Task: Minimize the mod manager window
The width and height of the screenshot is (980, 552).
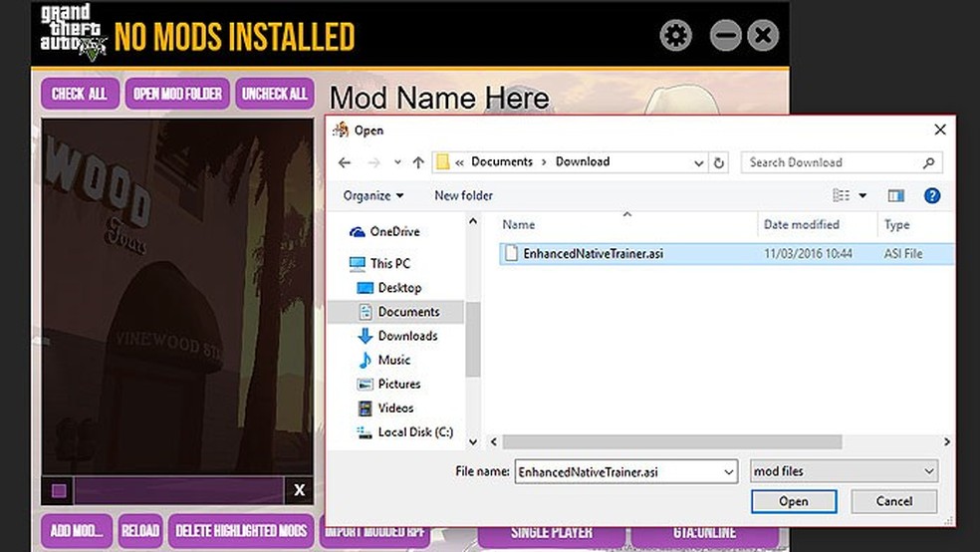Action: 726,35
